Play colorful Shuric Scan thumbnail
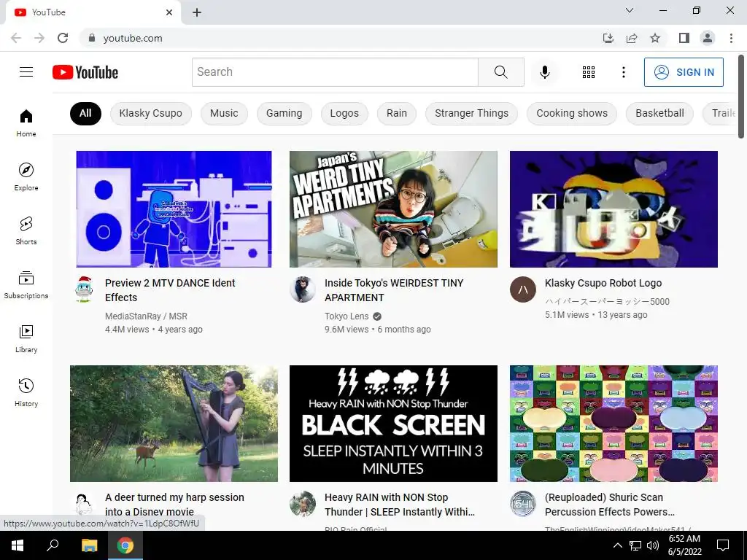Screen dimensions: 747x560 (x=614, y=424)
